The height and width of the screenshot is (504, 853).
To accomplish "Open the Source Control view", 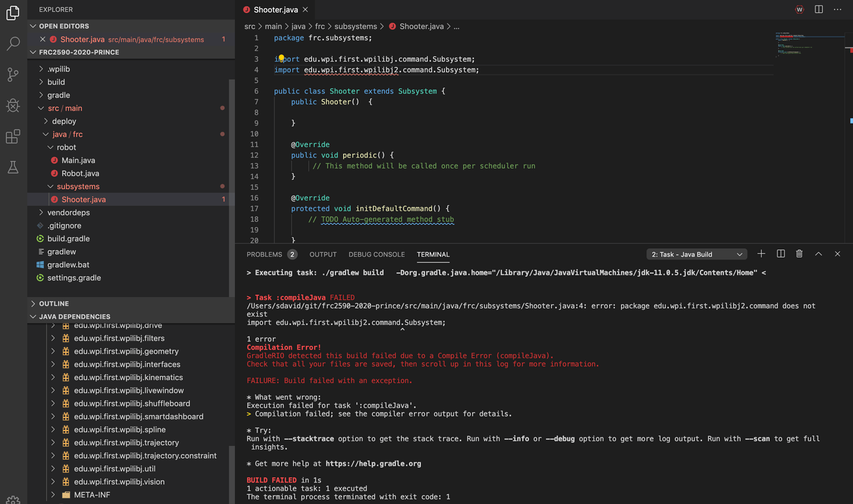I will coord(13,74).
